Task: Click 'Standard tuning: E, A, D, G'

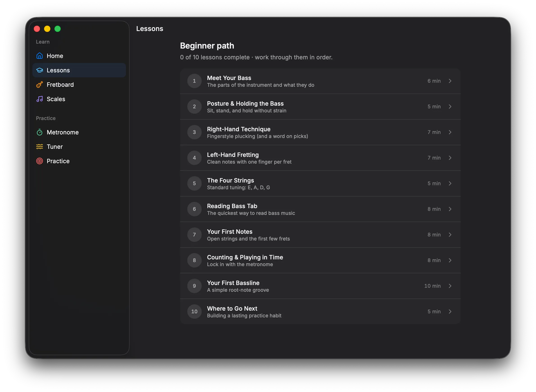Action: (x=238, y=187)
